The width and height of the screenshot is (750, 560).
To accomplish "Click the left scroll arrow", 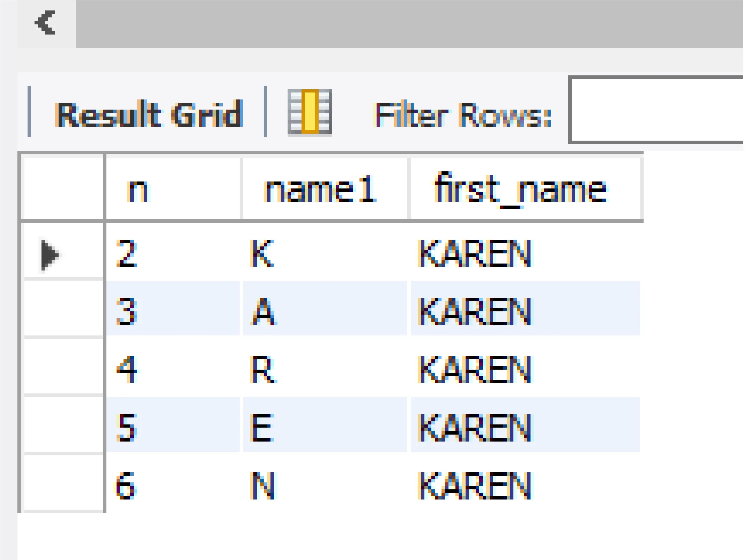I will [x=45, y=23].
